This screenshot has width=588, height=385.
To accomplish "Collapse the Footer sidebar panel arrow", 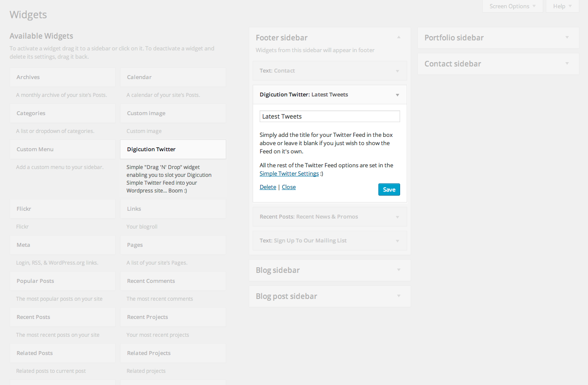I will [399, 38].
